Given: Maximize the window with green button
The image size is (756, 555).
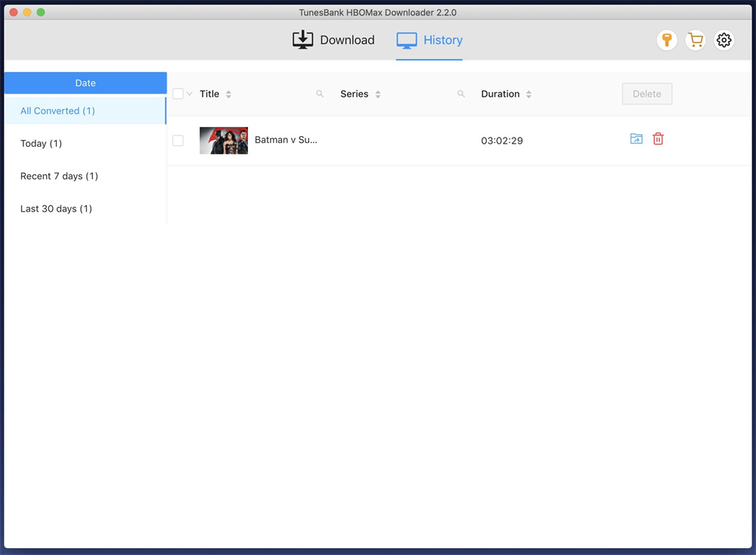Looking at the screenshot, I should pos(41,12).
